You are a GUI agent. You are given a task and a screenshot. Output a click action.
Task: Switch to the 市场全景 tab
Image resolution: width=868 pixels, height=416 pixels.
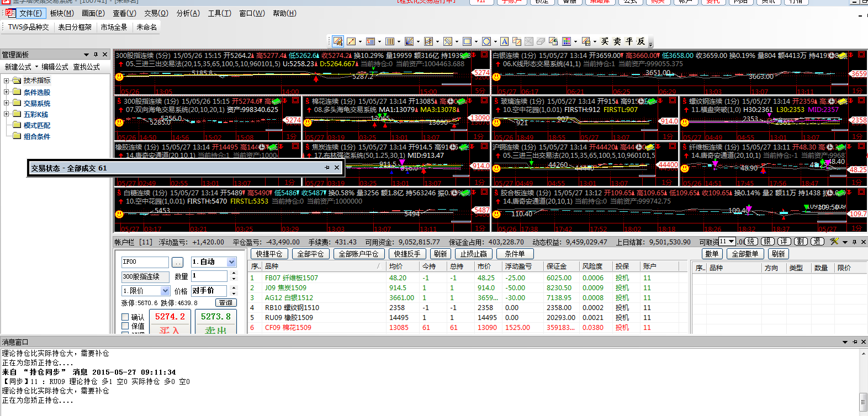pos(114,27)
